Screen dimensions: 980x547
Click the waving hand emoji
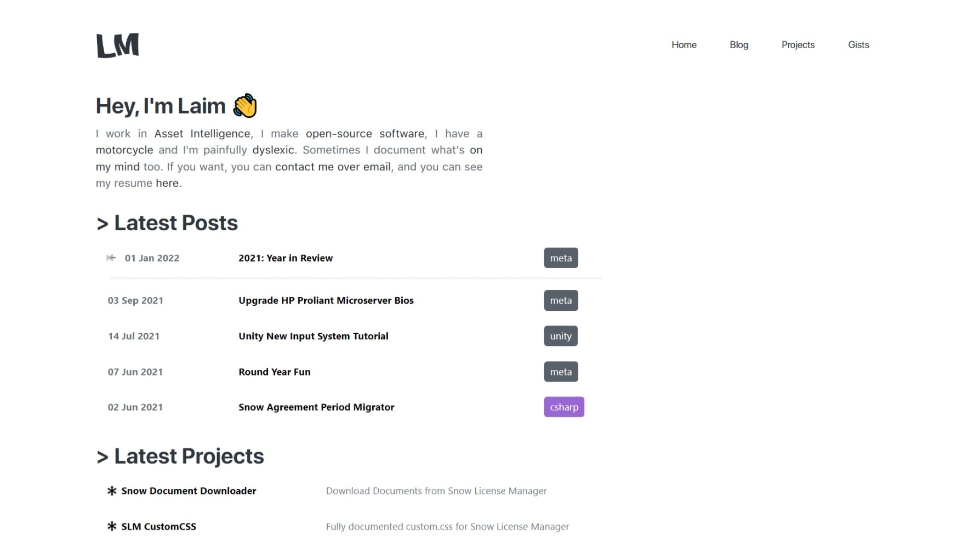[x=245, y=106]
